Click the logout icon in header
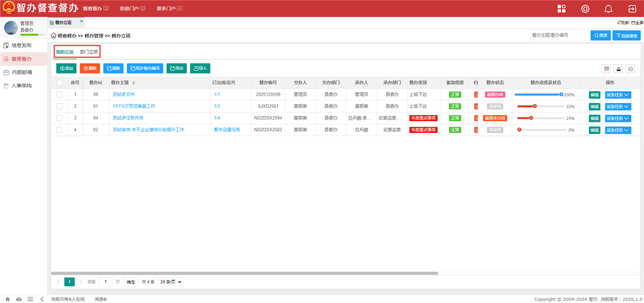The height and width of the screenshot is (303, 644). point(632,9)
